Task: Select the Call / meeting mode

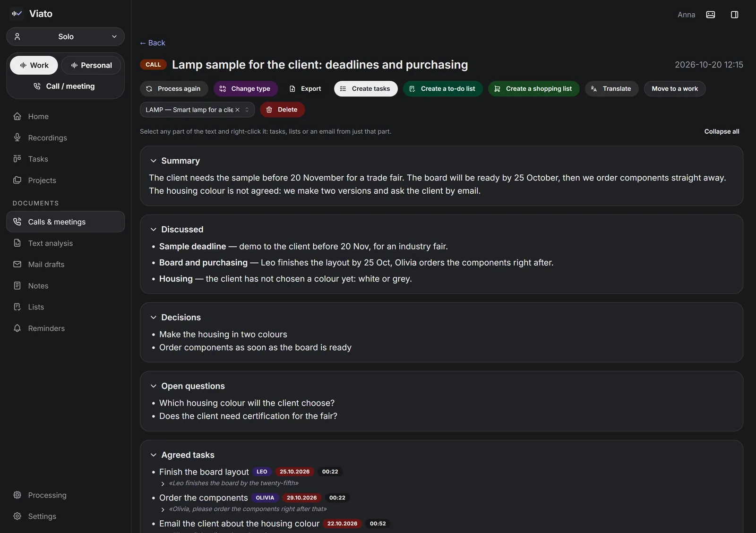Action: [65, 86]
